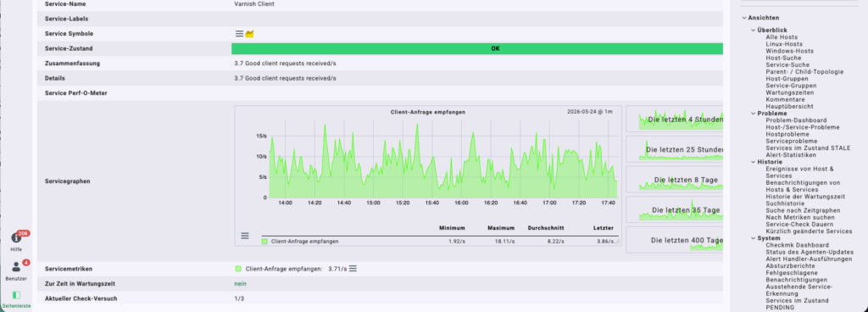Click the graph resize handle next to 3.86/s
Screen dimensions: 868x312
pos(618,242)
